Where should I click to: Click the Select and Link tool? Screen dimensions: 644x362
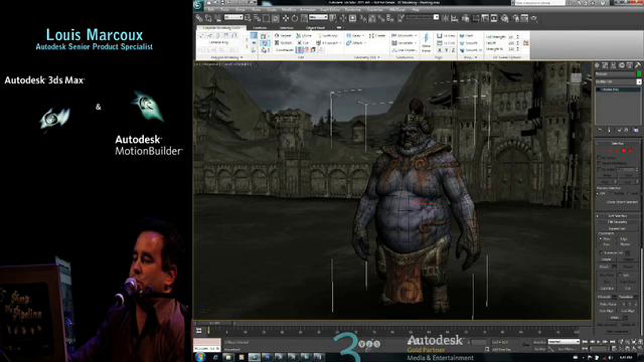pos(199,18)
